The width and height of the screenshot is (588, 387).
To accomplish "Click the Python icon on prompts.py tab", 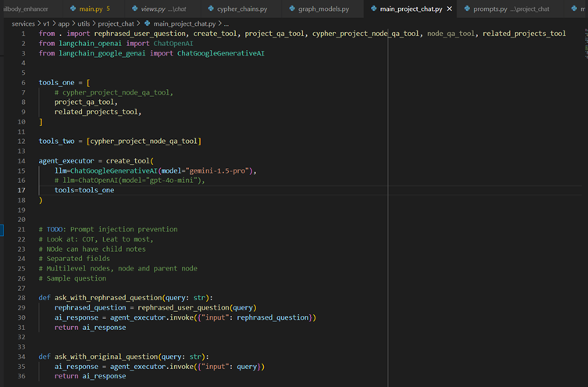I will point(466,9).
